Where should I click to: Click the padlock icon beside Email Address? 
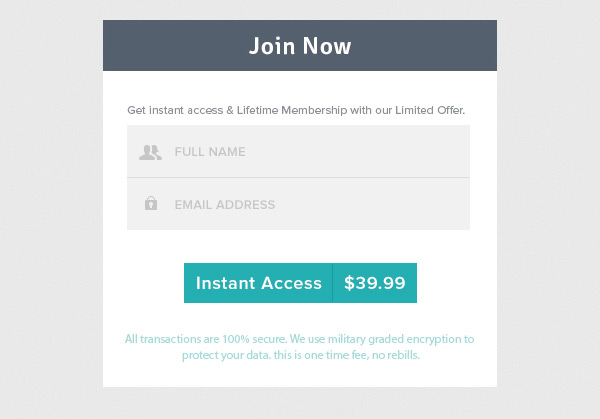click(151, 204)
